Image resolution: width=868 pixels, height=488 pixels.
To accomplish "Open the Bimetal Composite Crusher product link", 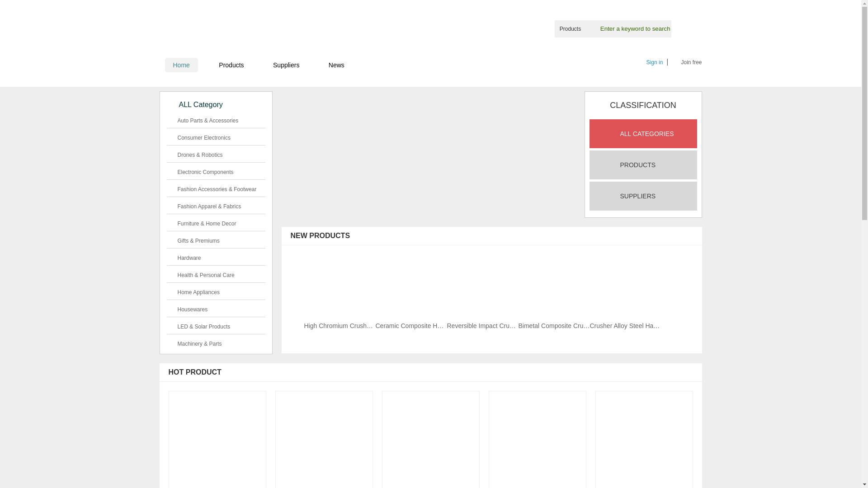I will point(553,326).
